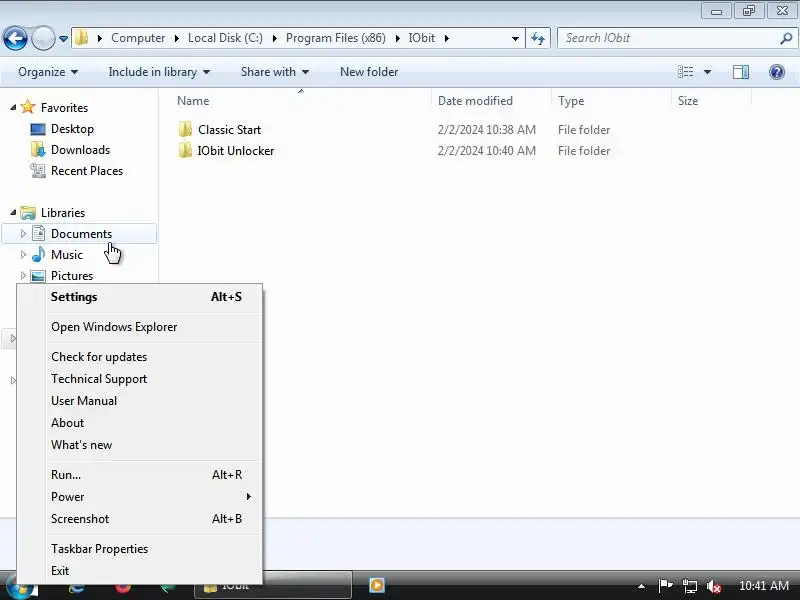Open the recent pages dropdown arrow
800x600 pixels.
click(x=63, y=38)
